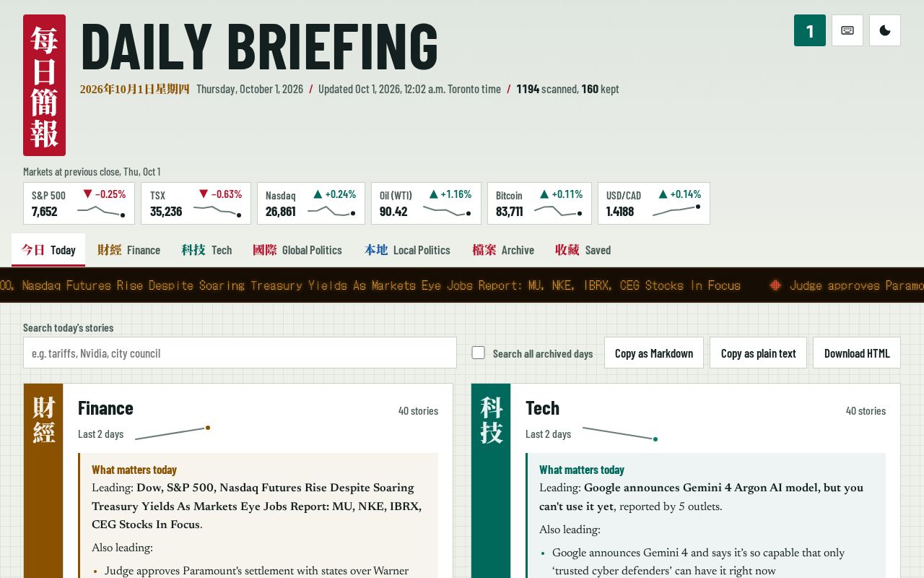Open the USD/CAD market card
Image resolution: width=924 pixels, height=578 pixels.
click(654, 203)
